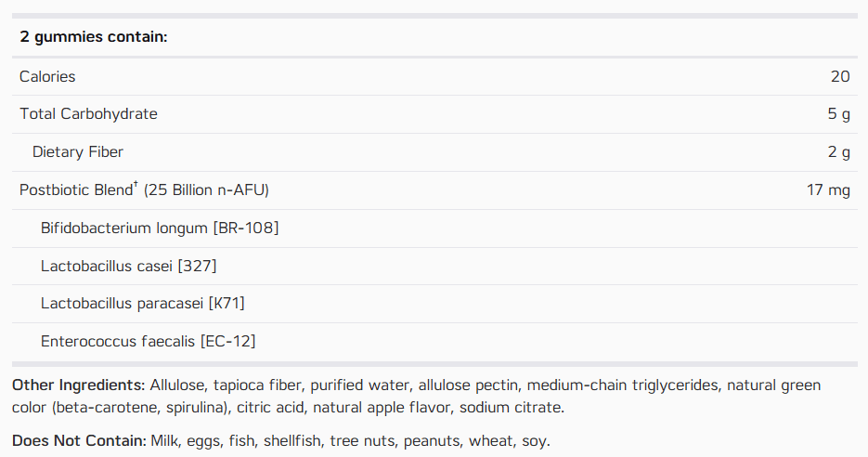Screen dimensions: 868x457
Task: Click the Calories value 20
Action: (840, 76)
